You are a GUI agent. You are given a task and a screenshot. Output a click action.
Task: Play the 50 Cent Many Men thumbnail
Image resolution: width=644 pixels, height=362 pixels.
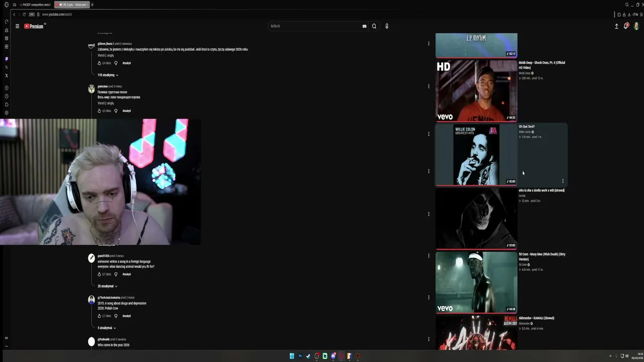pos(476,282)
